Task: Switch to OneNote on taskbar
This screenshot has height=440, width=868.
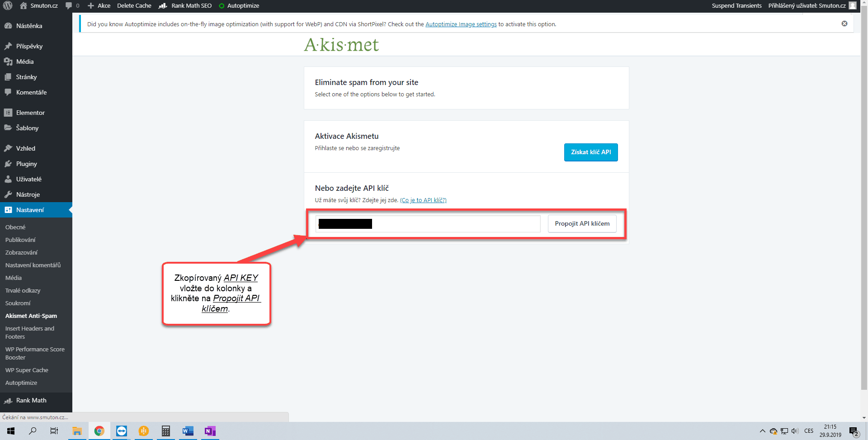Action: point(210,431)
